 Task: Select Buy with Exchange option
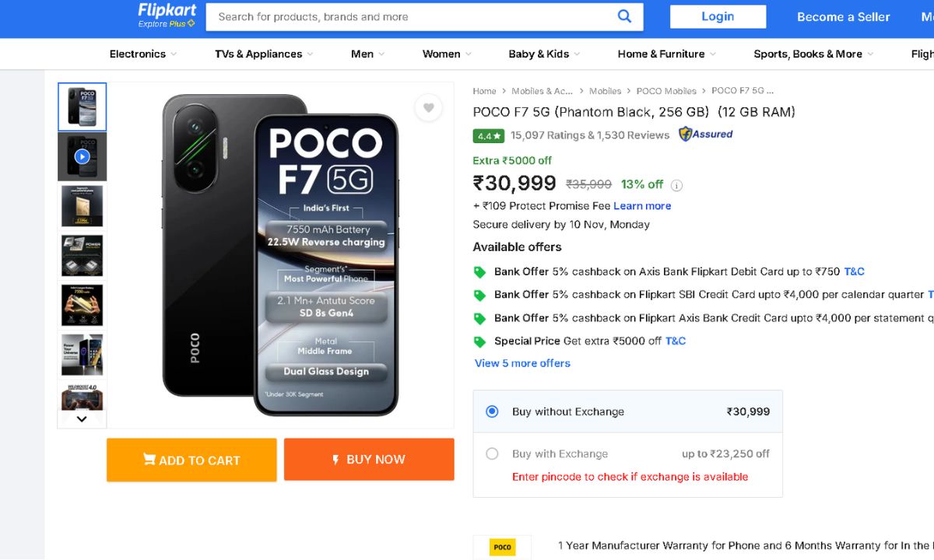[x=492, y=453]
